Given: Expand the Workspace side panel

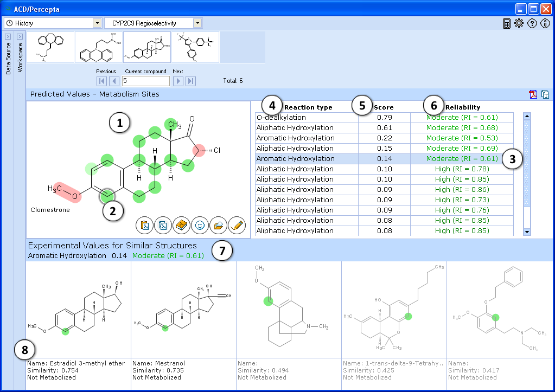Looking at the screenshot, I should pos(20,36).
